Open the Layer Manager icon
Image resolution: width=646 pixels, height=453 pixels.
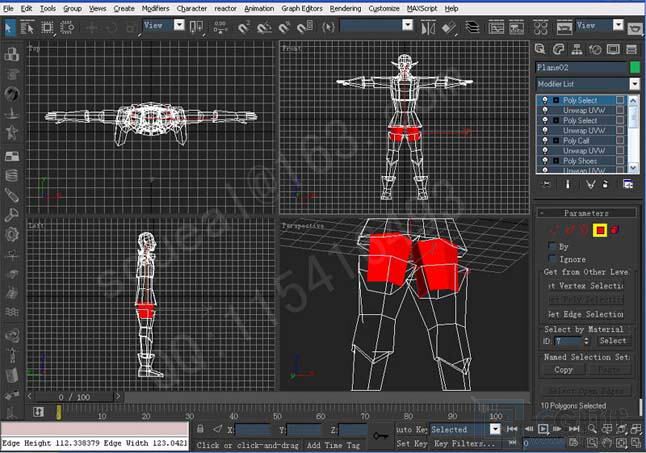(472, 28)
